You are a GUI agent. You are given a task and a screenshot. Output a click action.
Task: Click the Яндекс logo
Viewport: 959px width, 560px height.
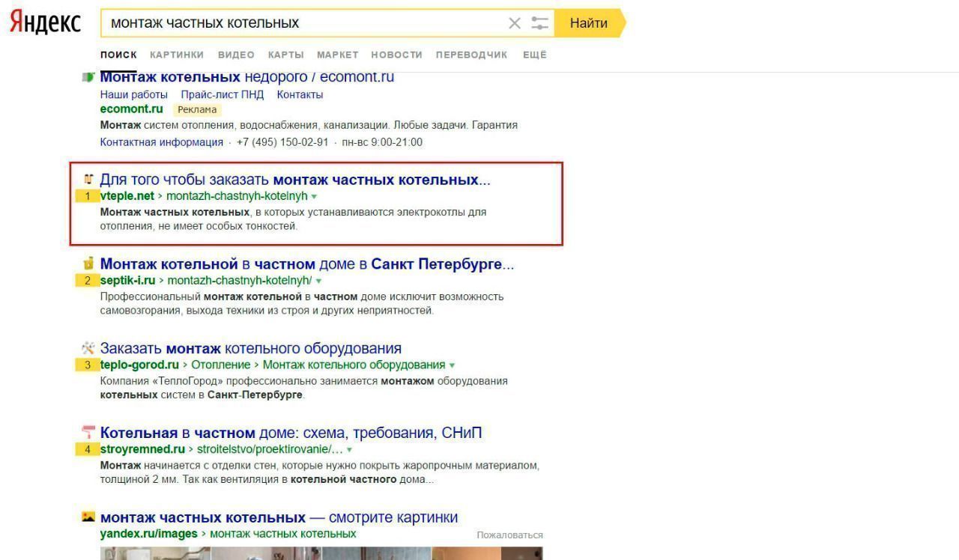45,22
